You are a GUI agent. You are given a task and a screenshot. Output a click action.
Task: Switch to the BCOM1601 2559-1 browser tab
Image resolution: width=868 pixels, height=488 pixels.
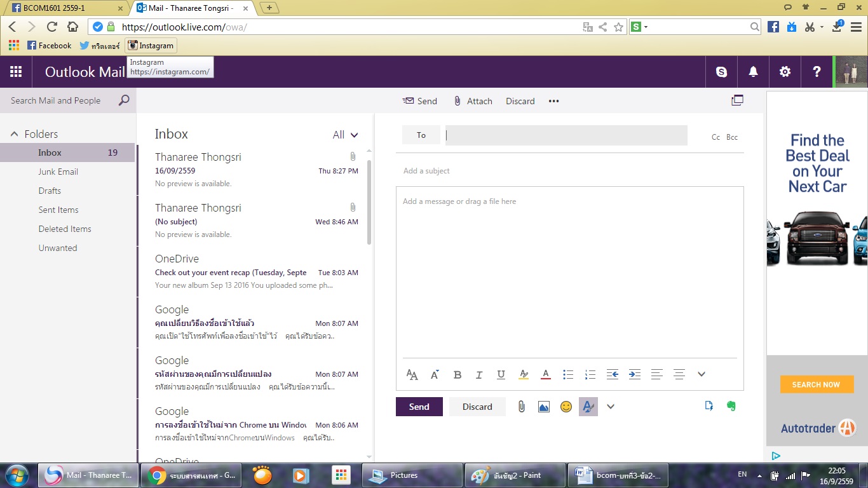(x=66, y=8)
